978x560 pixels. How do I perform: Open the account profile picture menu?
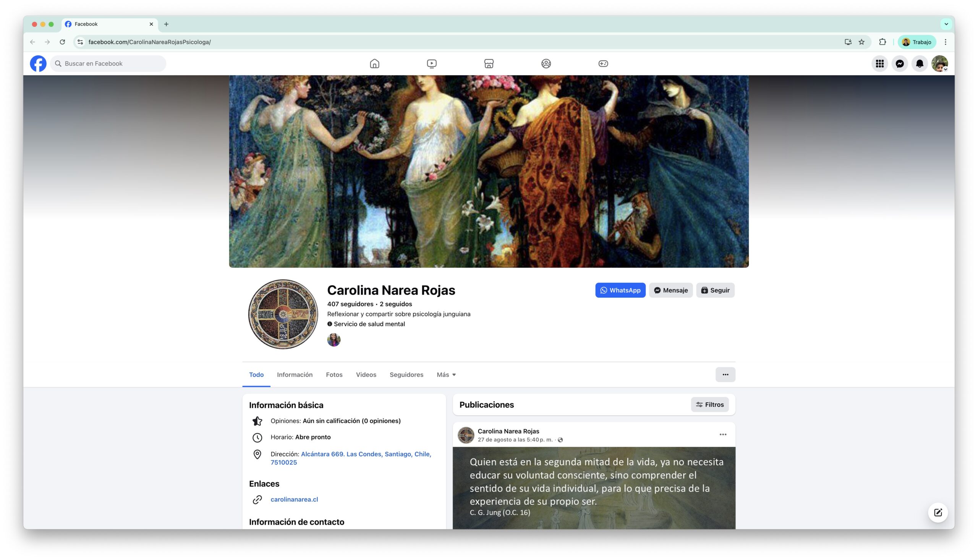(x=939, y=63)
